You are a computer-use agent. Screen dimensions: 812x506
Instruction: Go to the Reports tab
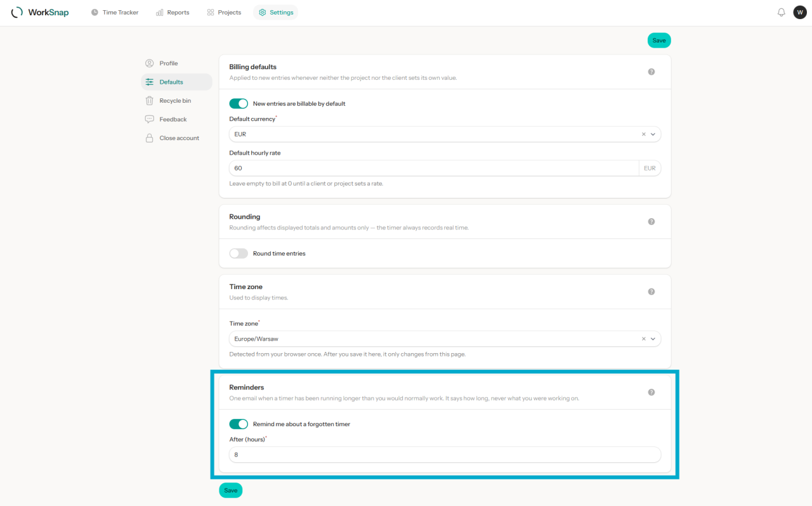click(x=173, y=12)
